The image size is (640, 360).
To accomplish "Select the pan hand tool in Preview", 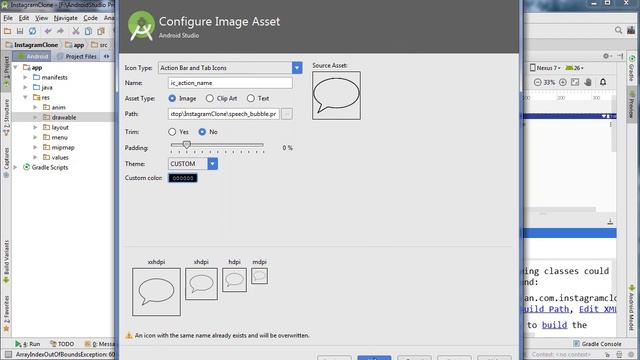I will pos(588,82).
